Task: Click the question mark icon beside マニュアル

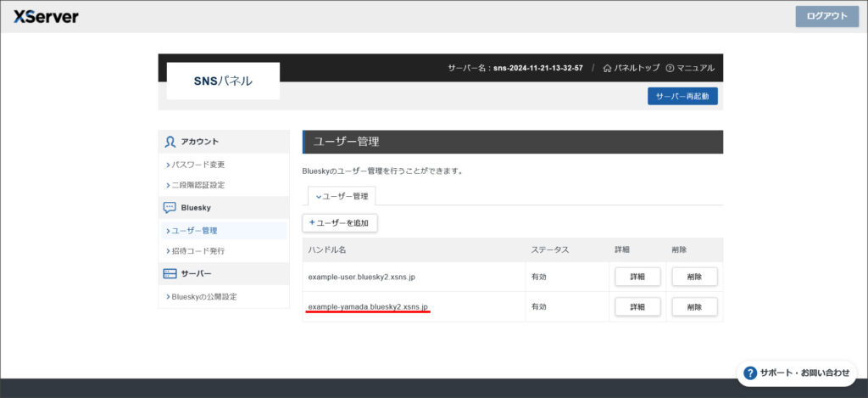Action: click(x=670, y=68)
